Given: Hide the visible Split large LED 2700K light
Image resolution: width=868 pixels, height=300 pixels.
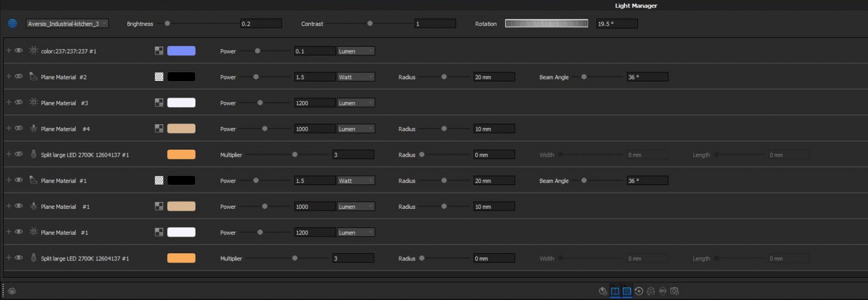Looking at the screenshot, I should [19, 258].
